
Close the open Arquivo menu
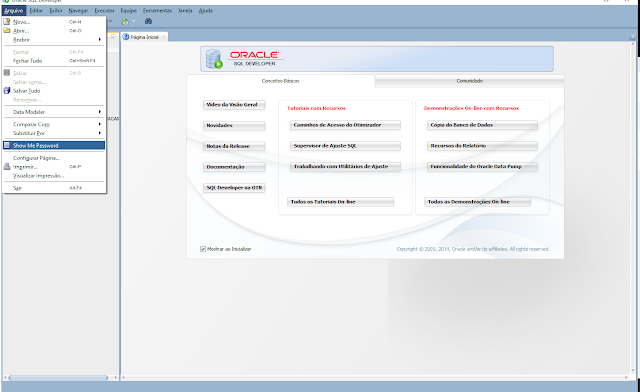tap(14, 11)
